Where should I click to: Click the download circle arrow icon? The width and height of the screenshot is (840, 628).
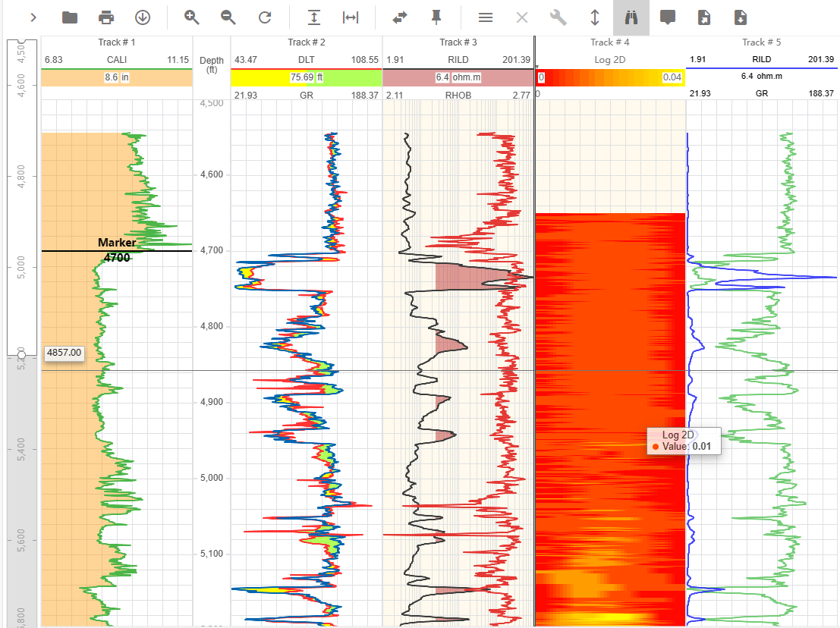[x=143, y=17]
